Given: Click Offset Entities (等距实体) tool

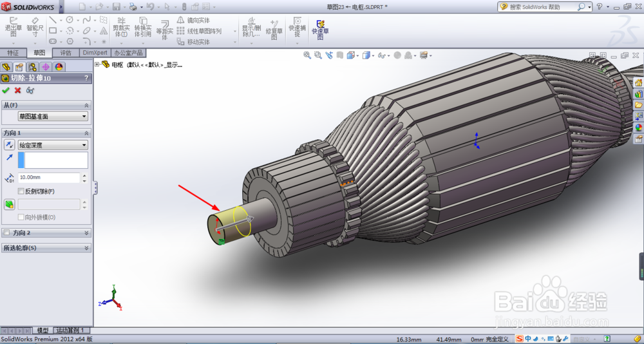Looking at the screenshot, I should tap(164, 30).
